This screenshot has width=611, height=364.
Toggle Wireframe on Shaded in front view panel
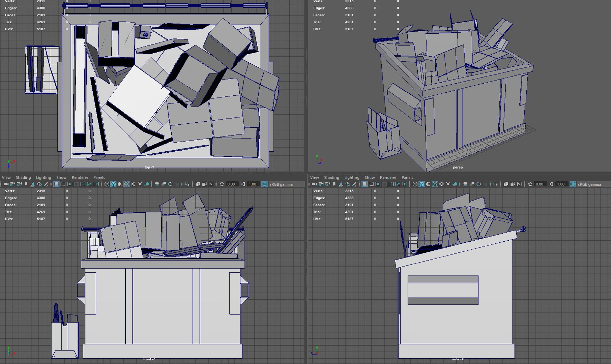tap(126, 184)
